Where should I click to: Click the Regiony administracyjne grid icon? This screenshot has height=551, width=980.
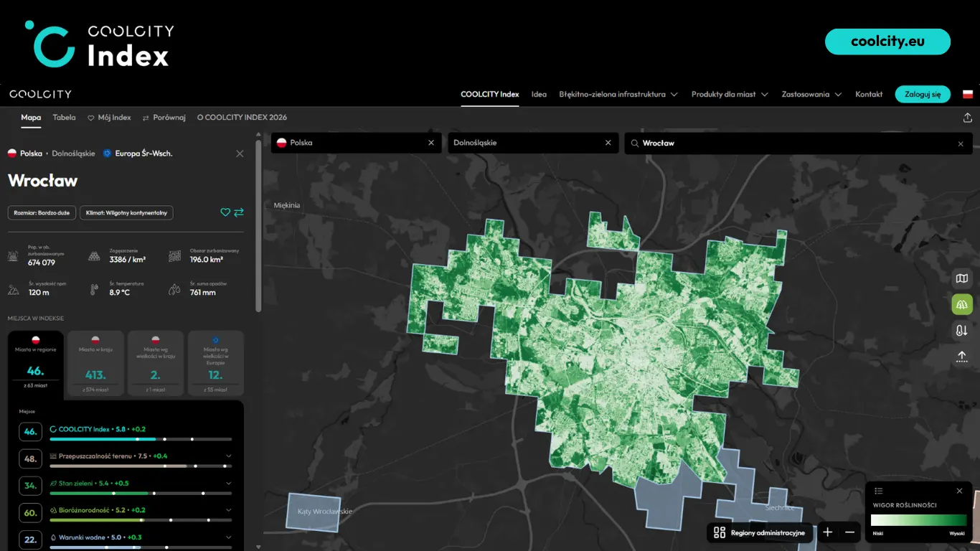pos(720,532)
